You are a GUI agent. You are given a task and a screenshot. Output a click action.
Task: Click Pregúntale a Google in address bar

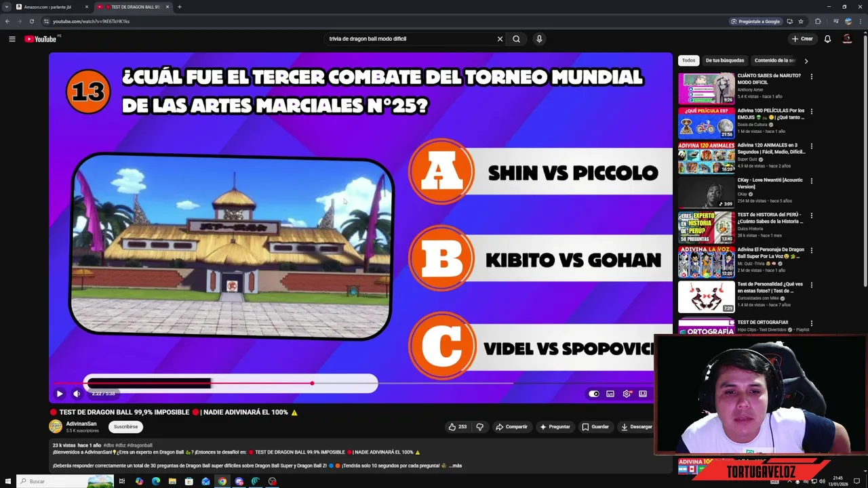[x=755, y=21]
